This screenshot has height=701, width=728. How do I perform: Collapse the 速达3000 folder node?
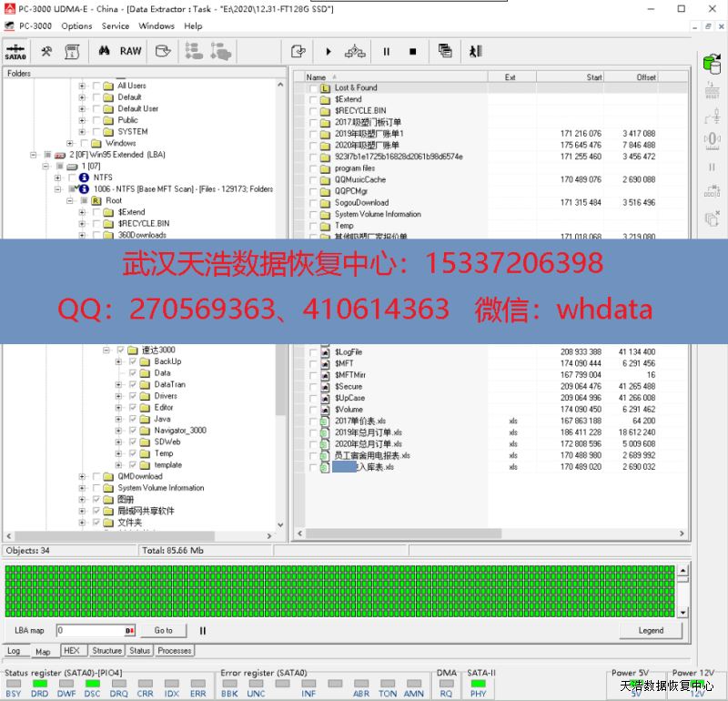coord(106,350)
